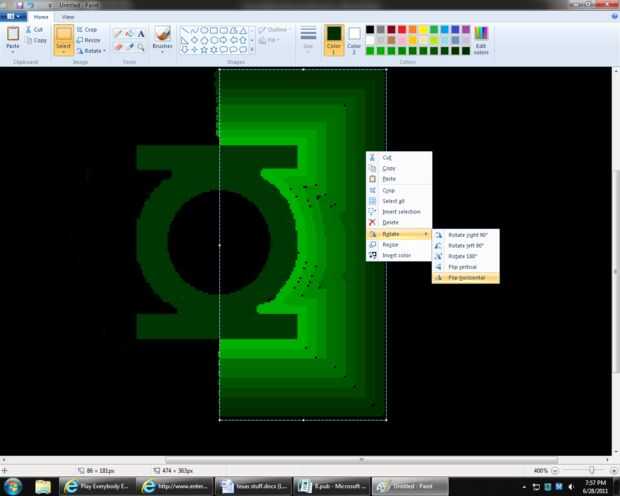
Task: Select the Eraser tool
Action: [x=117, y=47]
